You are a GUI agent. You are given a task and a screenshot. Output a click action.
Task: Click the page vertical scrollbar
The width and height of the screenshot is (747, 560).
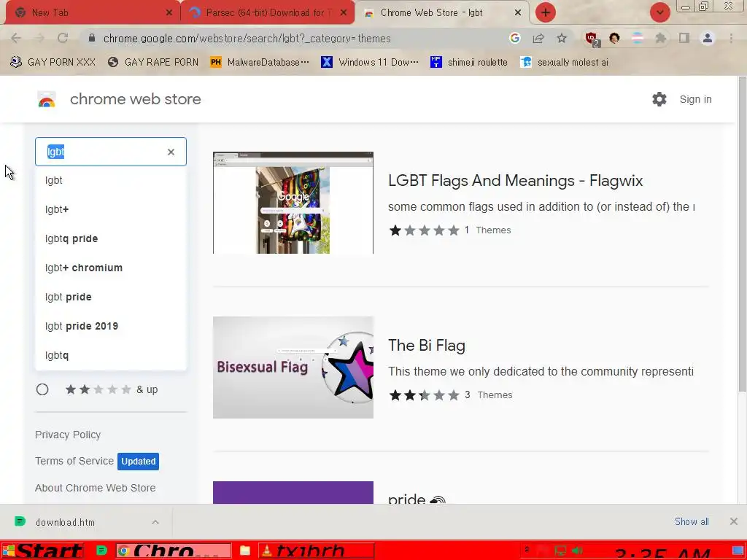(x=742, y=234)
